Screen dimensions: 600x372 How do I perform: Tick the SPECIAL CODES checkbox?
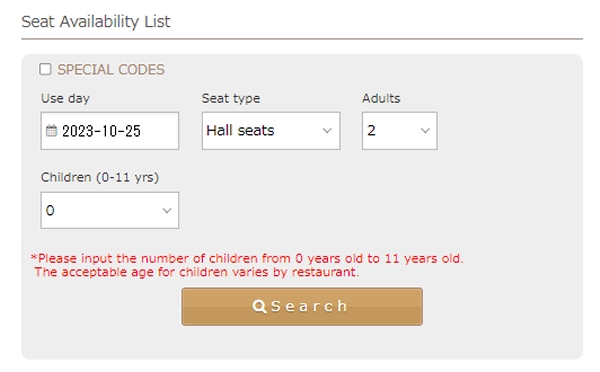click(x=45, y=69)
